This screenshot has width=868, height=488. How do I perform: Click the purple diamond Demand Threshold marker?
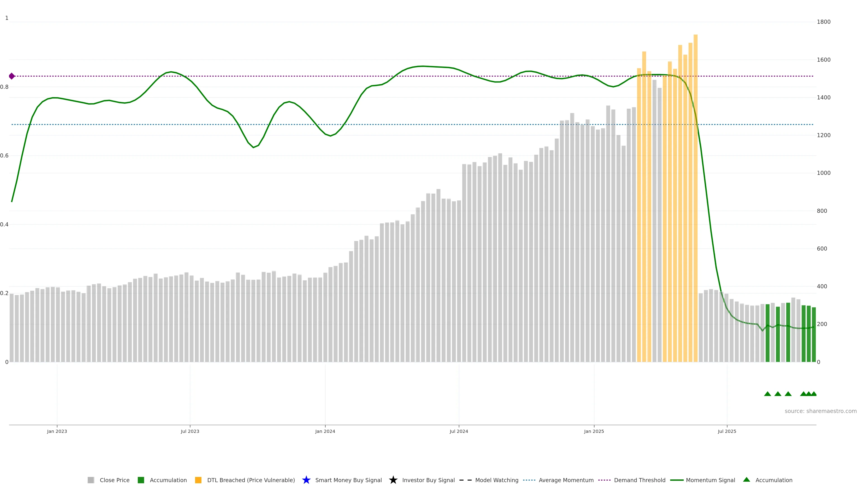click(x=12, y=76)
